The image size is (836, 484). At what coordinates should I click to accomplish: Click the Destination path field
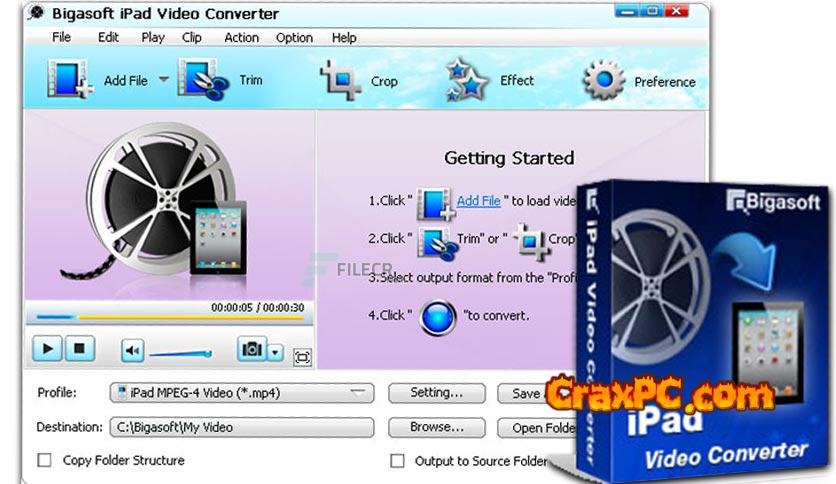pos(242,427)
